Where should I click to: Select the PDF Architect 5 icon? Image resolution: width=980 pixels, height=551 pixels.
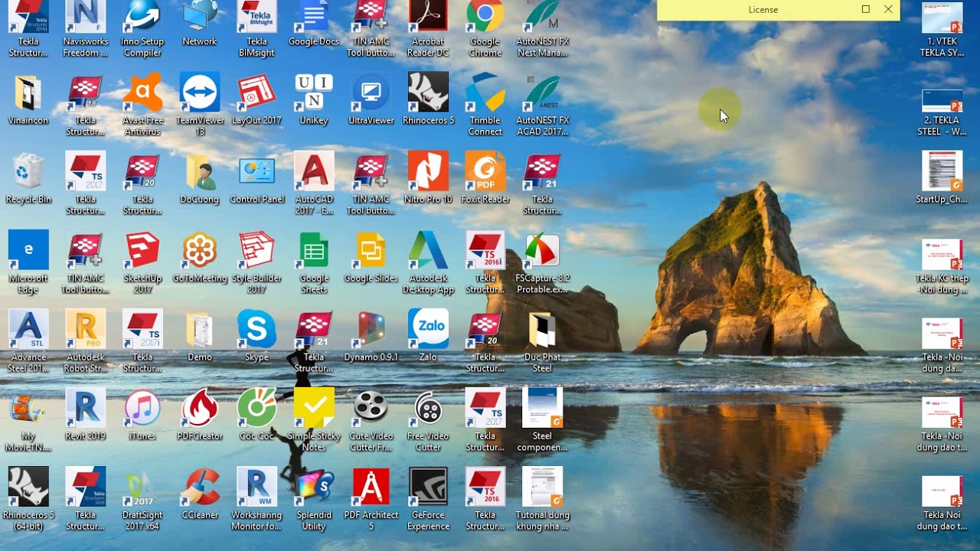click(x=371, y=499)
